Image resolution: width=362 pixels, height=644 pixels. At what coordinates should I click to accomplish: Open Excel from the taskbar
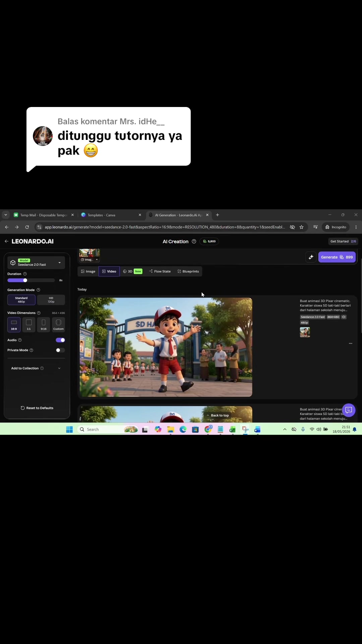click(x=232, y=429)
